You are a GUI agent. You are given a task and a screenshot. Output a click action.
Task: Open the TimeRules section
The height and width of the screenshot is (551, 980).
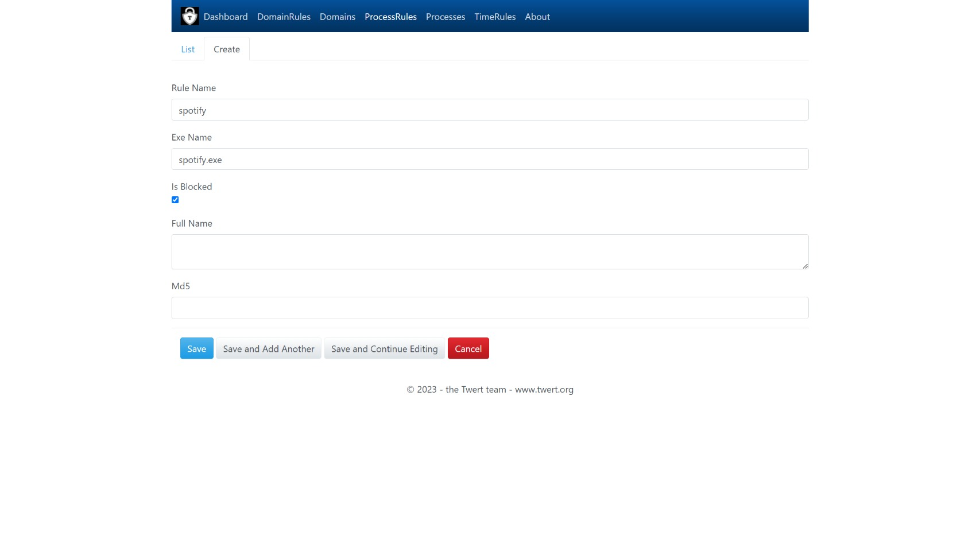[x=495, y=17]
